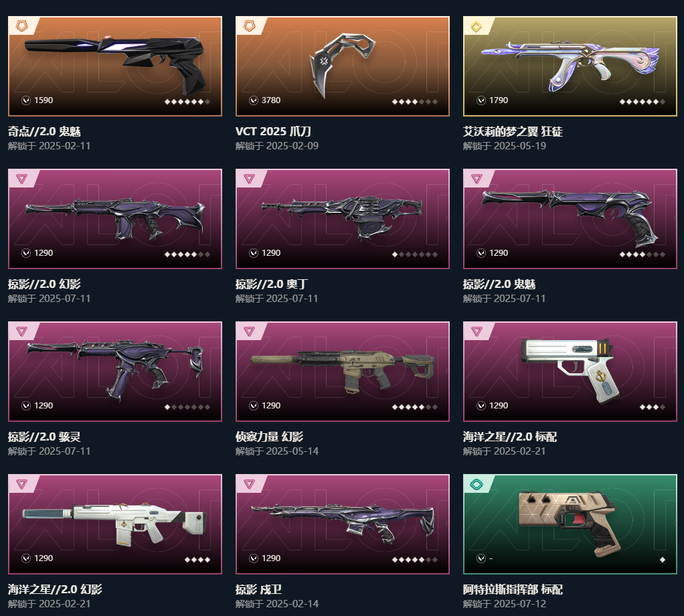Select the 掠影 戍卫 rifle thumbnail
The image size is (684, 616).
(x=343, y=524)
